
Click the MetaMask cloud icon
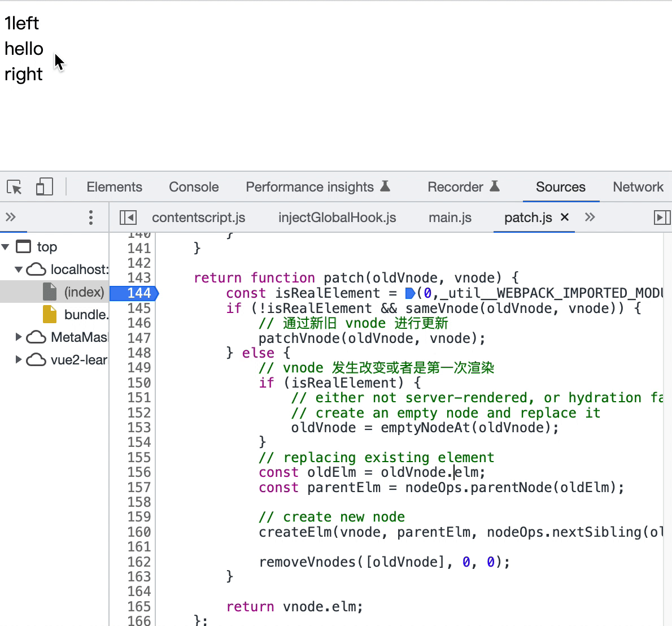pos(36,337)
